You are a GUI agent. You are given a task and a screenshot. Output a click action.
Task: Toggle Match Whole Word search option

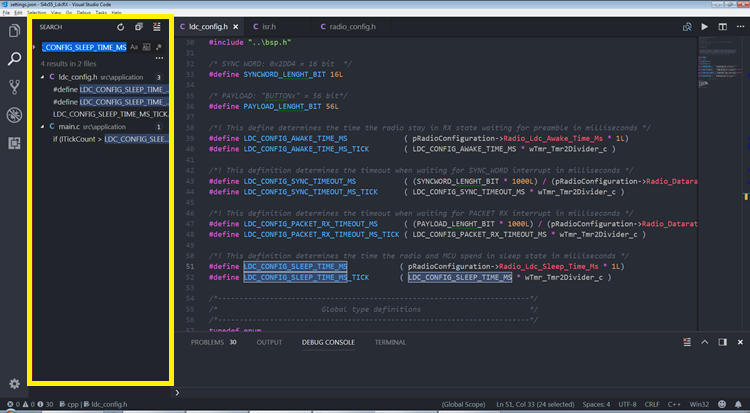(147, 47)
